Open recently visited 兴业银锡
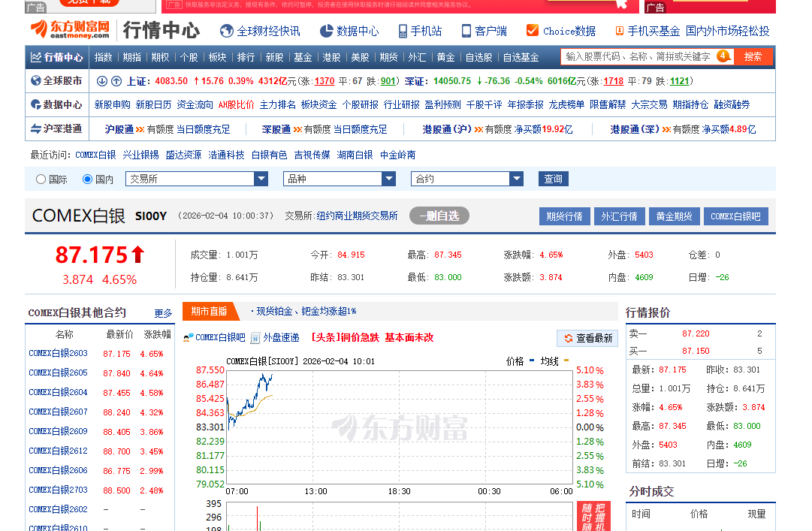Viewport: 812px width, 531px height. (x=141, y=155)
